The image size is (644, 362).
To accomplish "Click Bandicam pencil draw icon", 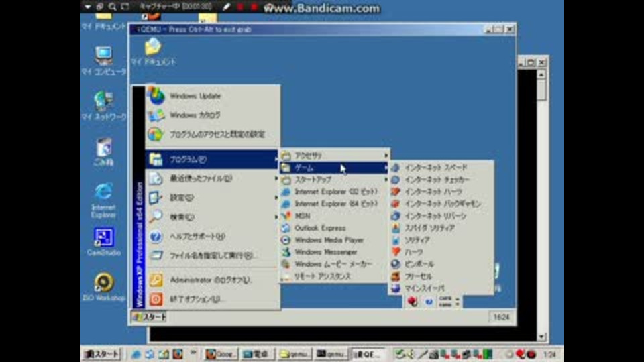I will 226,7.
